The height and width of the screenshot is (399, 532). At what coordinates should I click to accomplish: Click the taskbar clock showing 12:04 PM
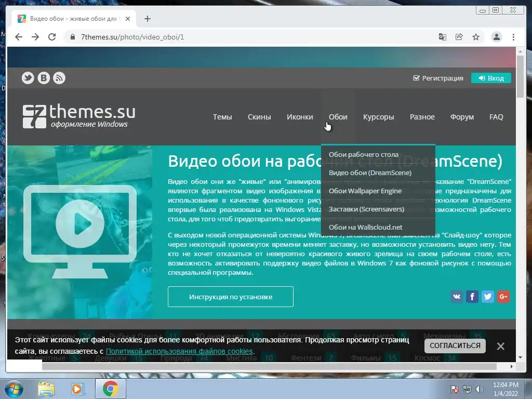506,389
